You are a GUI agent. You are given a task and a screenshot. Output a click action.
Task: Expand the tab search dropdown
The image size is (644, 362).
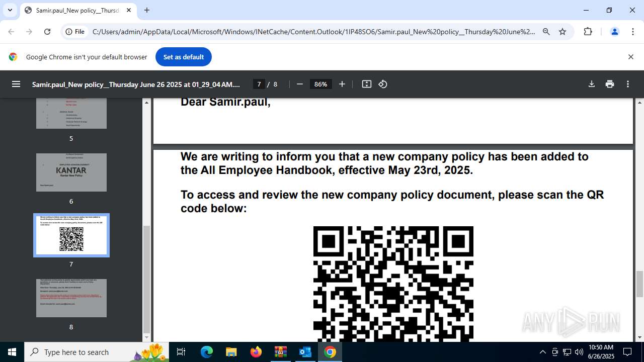click(x=10, y=10)
